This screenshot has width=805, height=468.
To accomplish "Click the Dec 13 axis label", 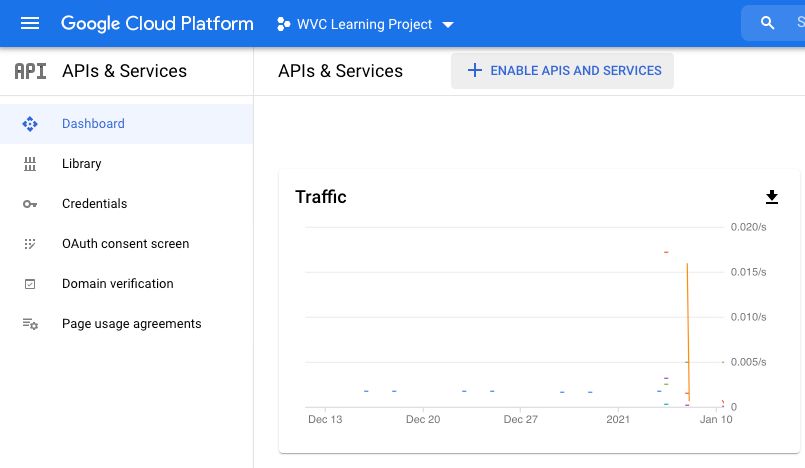I will pos(325,420).
